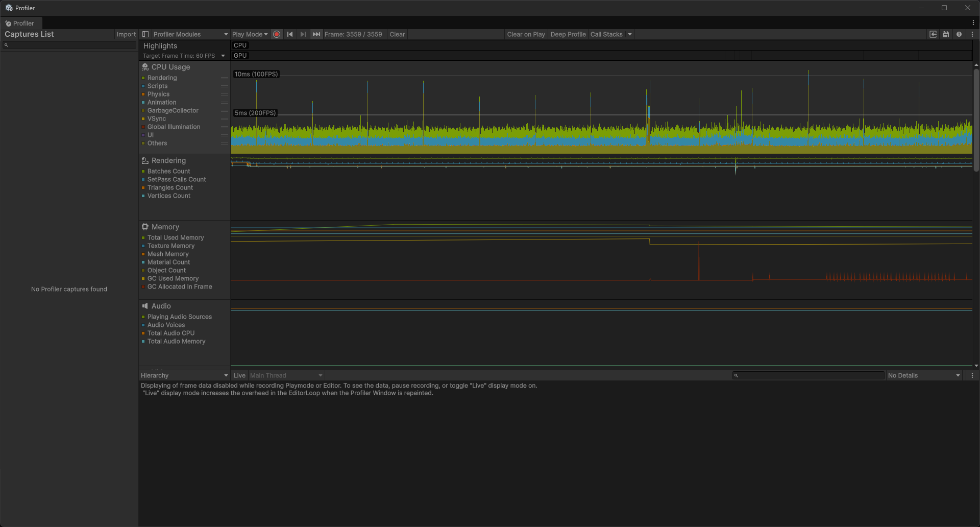
Task: Open the Play Mode target selector
Action: point(250,34)
